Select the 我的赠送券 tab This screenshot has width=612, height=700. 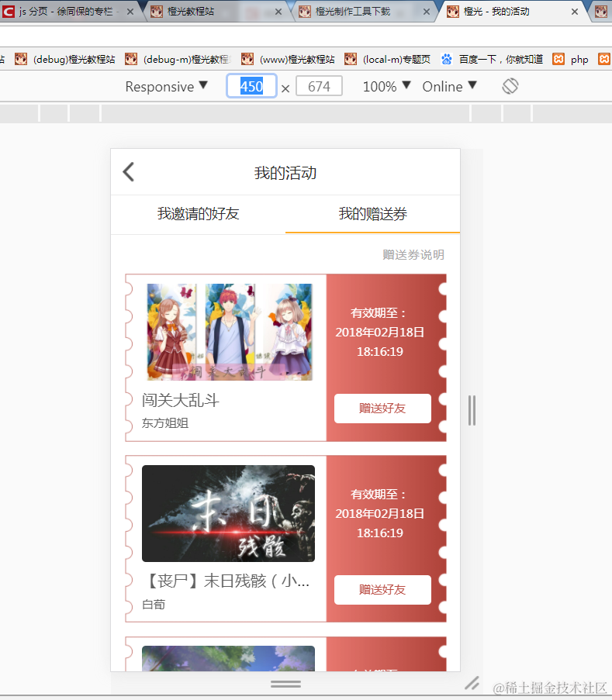point(372,214)
